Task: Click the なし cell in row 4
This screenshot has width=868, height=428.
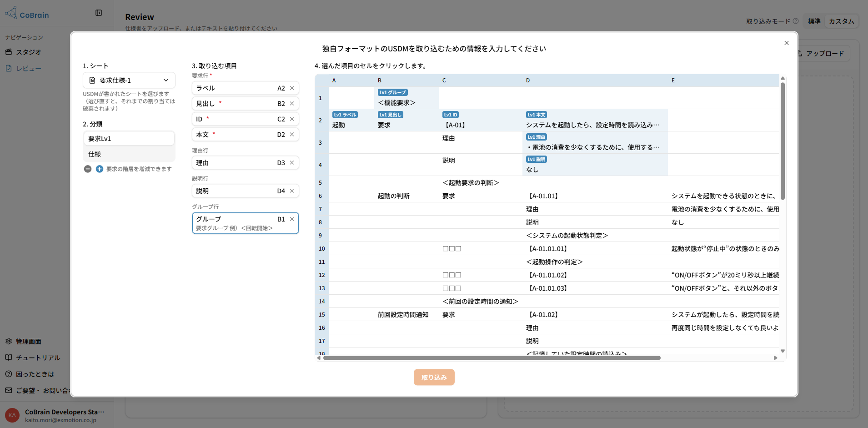Action: [x=595, y=165]
